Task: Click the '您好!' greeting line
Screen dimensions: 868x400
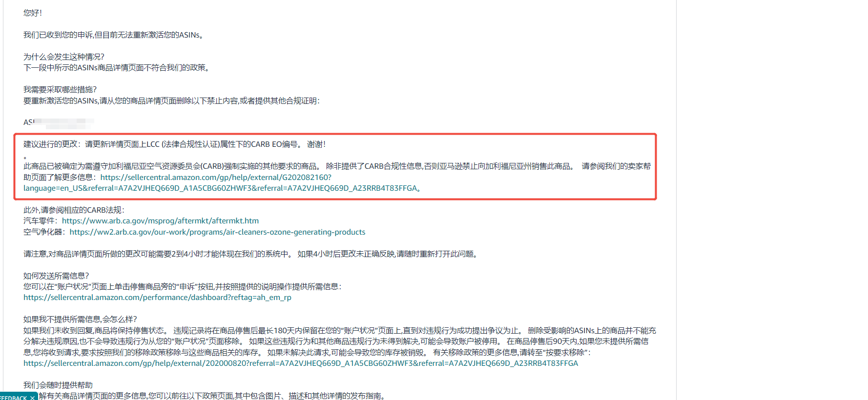Action: (x=33, y=13)
